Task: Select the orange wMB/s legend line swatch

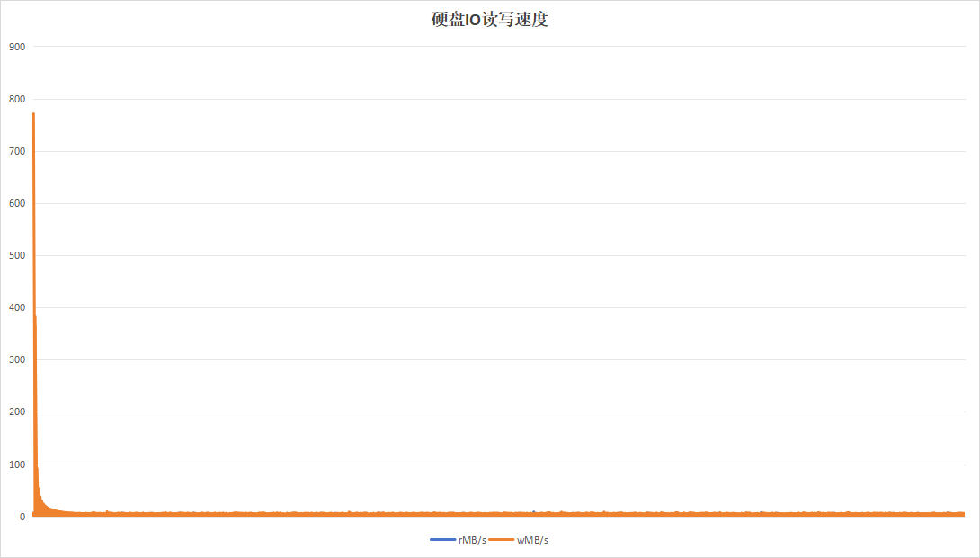Action: 502,540
